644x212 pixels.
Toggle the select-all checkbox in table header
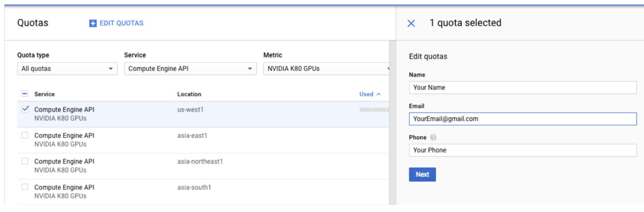[25, 94]
